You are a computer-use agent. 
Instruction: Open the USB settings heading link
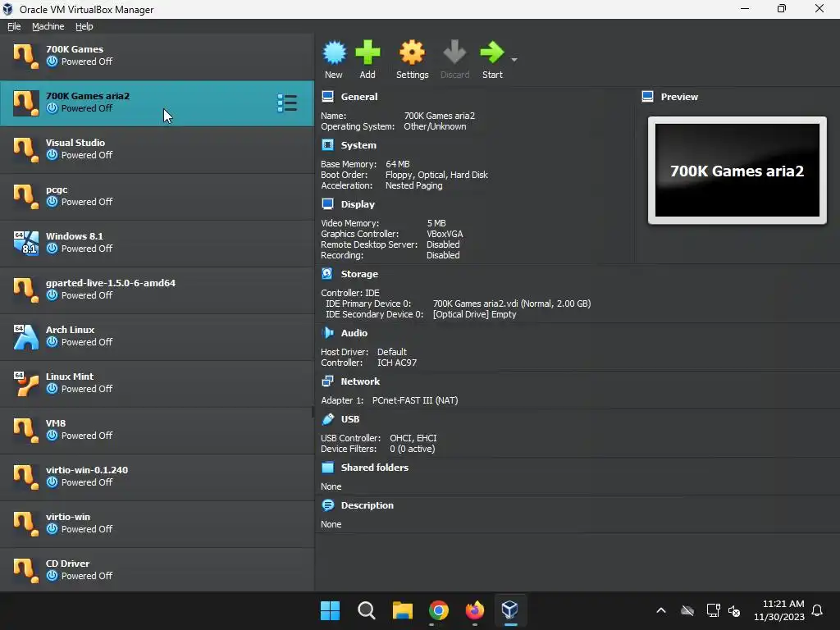click(350, 419)
